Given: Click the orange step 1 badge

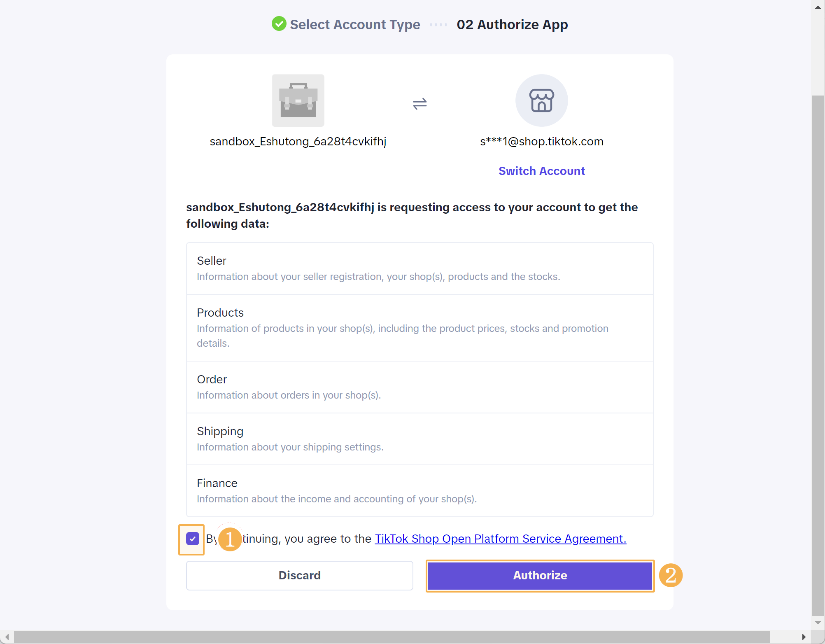Looking at the screenshot, I should pyautogui.click(x=230, y=539).
